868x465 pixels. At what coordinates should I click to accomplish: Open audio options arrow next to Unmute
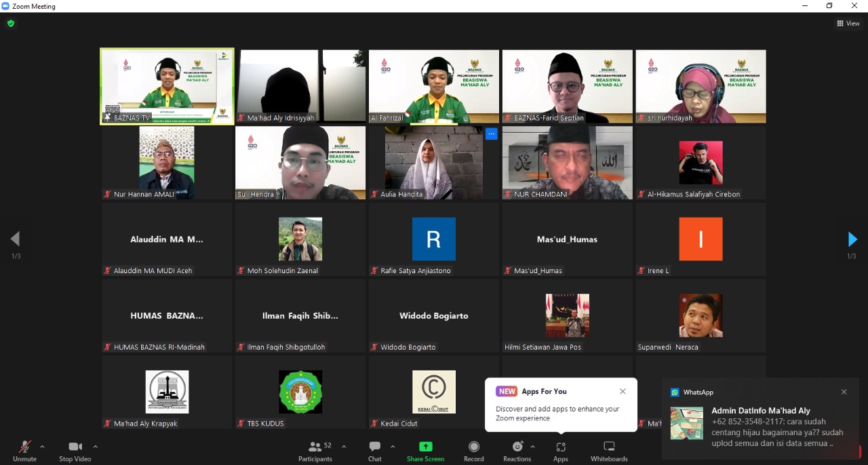(x=43, y=447)
